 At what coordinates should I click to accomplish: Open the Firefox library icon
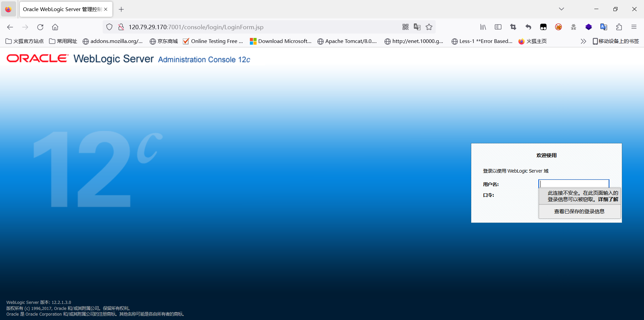[x=483, y=27]
